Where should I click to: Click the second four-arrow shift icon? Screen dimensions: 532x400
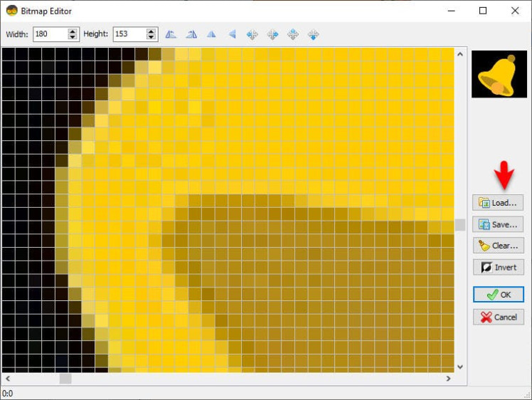tap(272, 34)
